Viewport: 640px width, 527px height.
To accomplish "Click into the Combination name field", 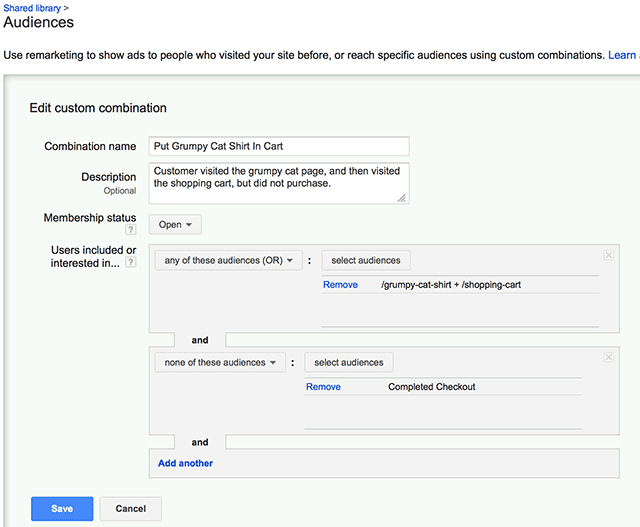I will tap(279, 146).
